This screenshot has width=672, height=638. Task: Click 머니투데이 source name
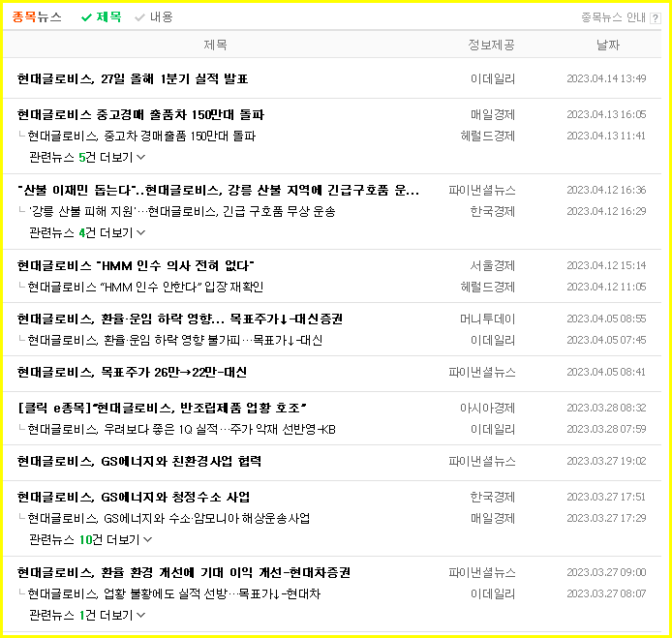coord(488,319)
